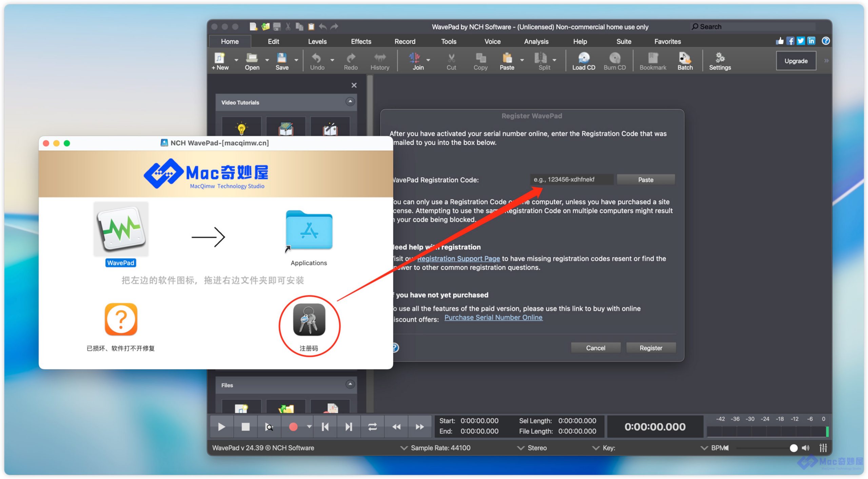Open the keychain registration code icon
The height and width of the screenshot is (479, 868).
click(x=309, y=320)
